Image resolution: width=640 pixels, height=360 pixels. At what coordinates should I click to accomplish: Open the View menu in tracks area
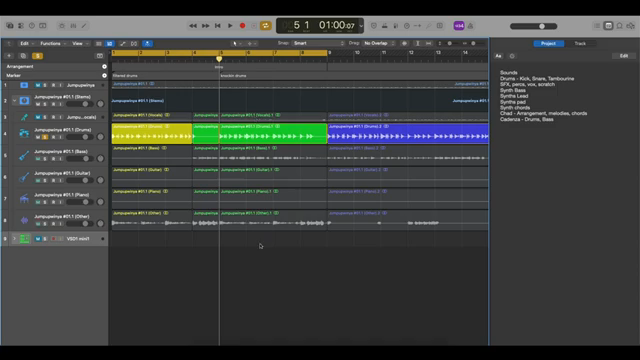[x=80, y=43]
